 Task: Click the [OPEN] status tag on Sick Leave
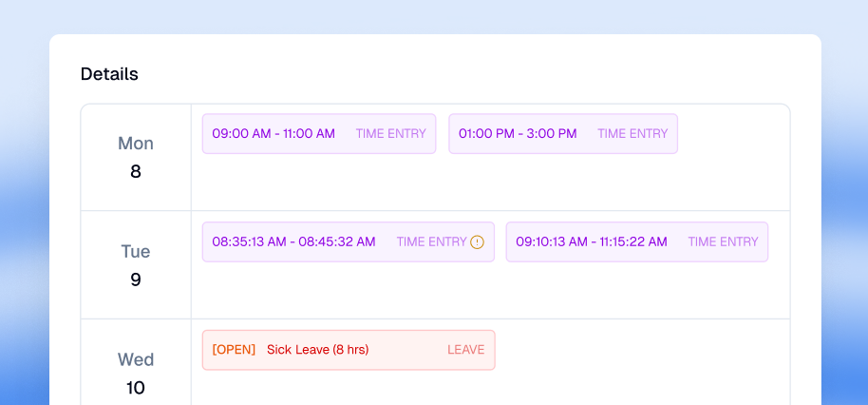coord(234,350)
